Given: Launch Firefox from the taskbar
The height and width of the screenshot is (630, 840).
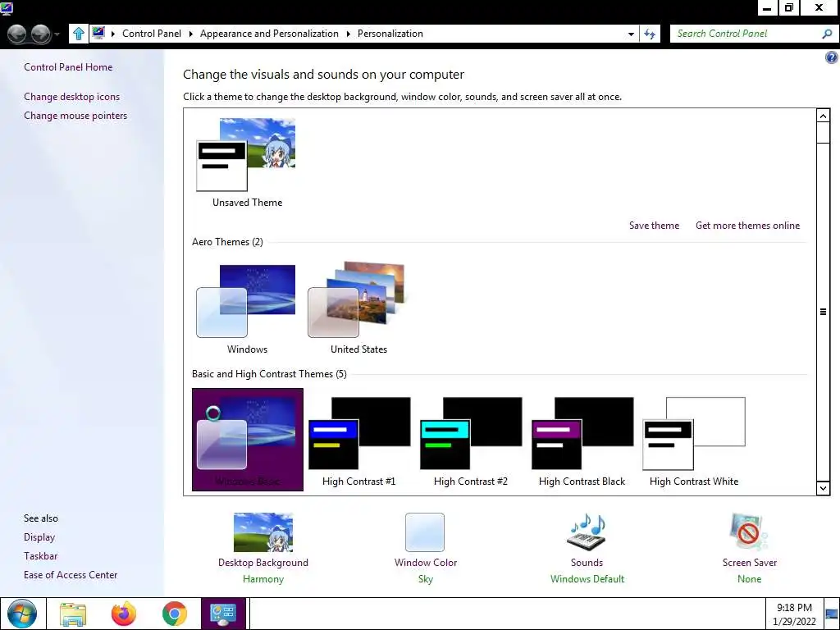Looking at the screenshot, I should [x=124, y=614].
